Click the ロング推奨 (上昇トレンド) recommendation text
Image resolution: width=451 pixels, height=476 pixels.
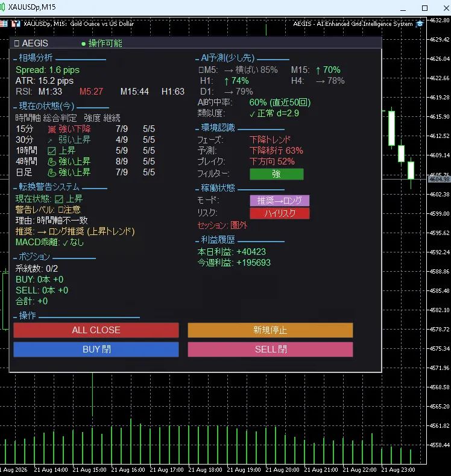coord(92,231)
